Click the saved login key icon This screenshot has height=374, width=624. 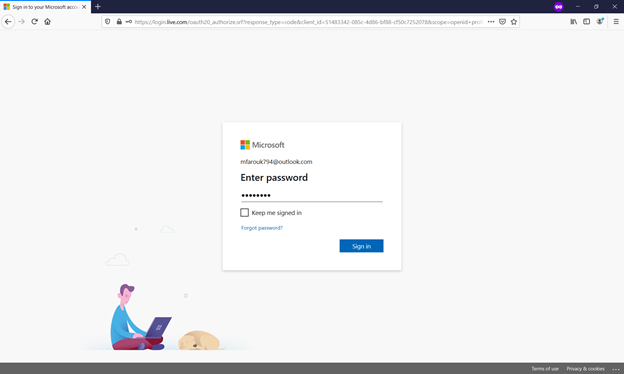point(129,21)
